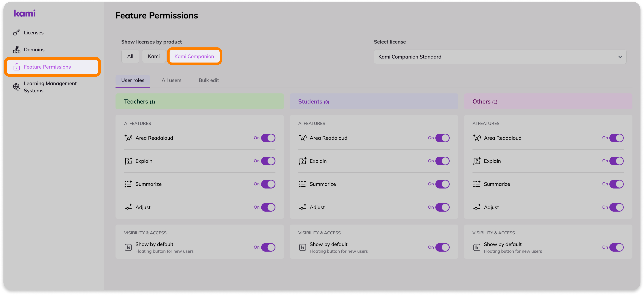The width and height of the screenshot is (644, 295).
Task: Click Students Summarize icon
Action: click(302, 184)
